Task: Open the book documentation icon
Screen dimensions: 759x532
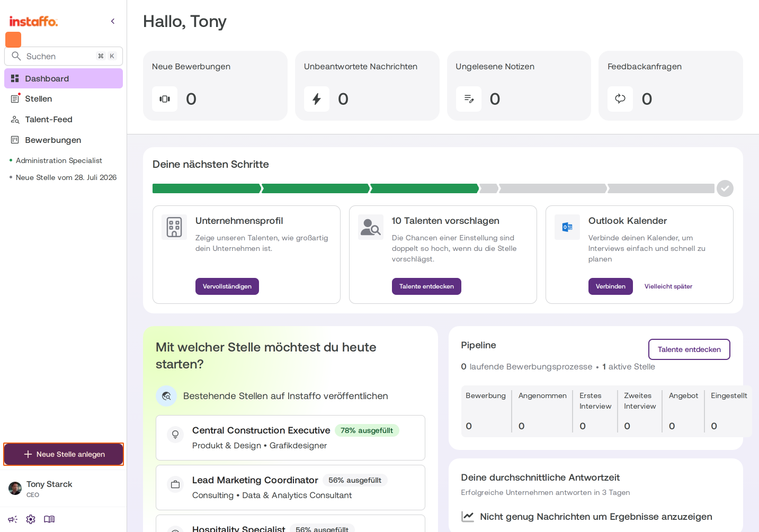Action: click(x=49, y=519)
